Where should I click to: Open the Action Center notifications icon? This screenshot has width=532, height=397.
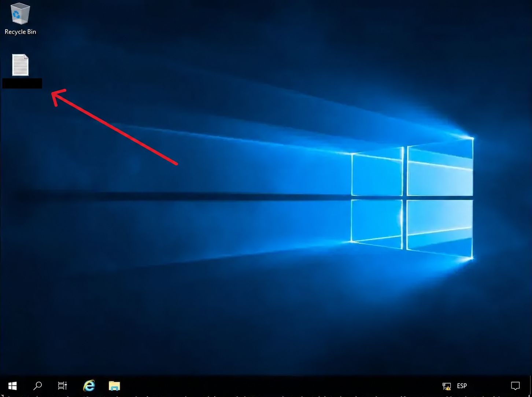coord(516,386)
